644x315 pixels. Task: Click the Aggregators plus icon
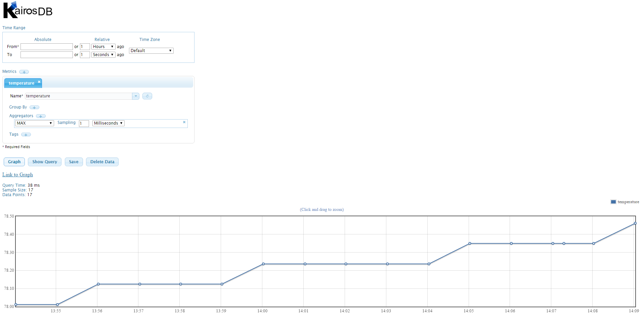[41, 116]
